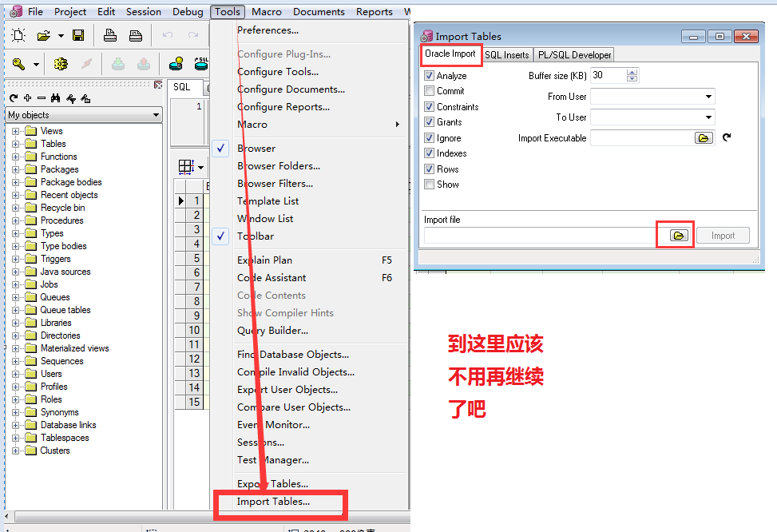Screen dimensions: 777x532
Task: Click the Rollback red arrow icon
Action: pyautogui.click(x=144, y=64)
